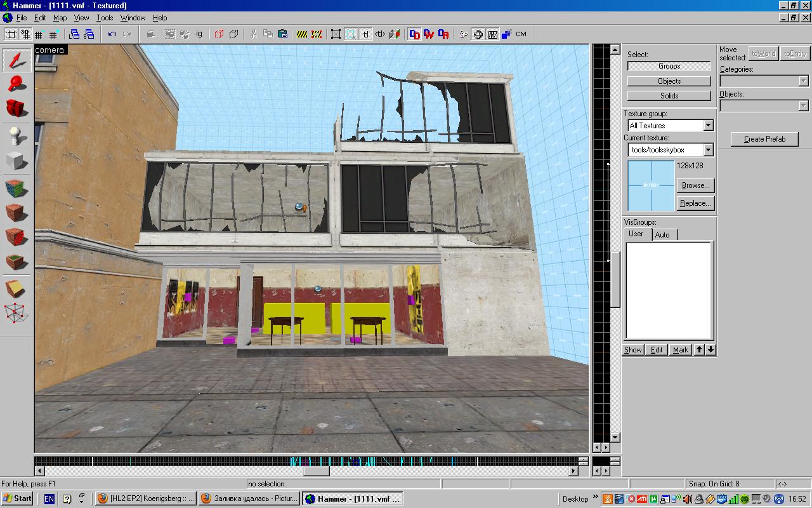Expand the Texture group dropdown
This screenshot has height=508, width=812.
709,126
